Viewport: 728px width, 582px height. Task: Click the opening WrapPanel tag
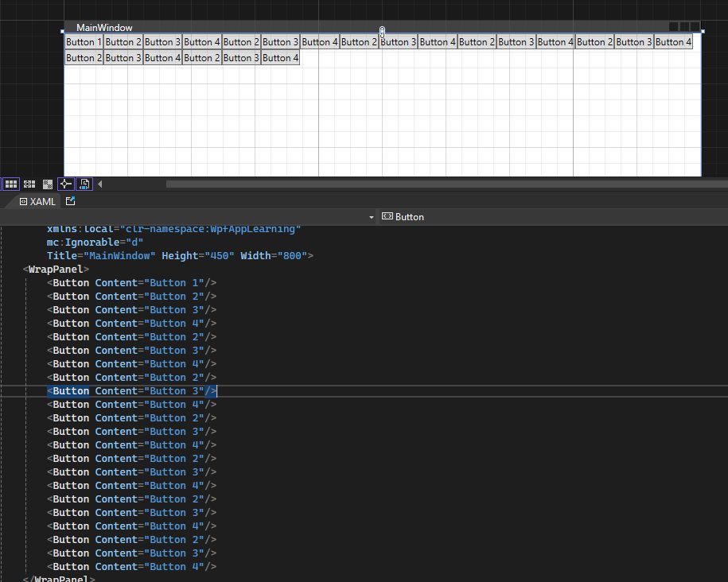(56, 270)
